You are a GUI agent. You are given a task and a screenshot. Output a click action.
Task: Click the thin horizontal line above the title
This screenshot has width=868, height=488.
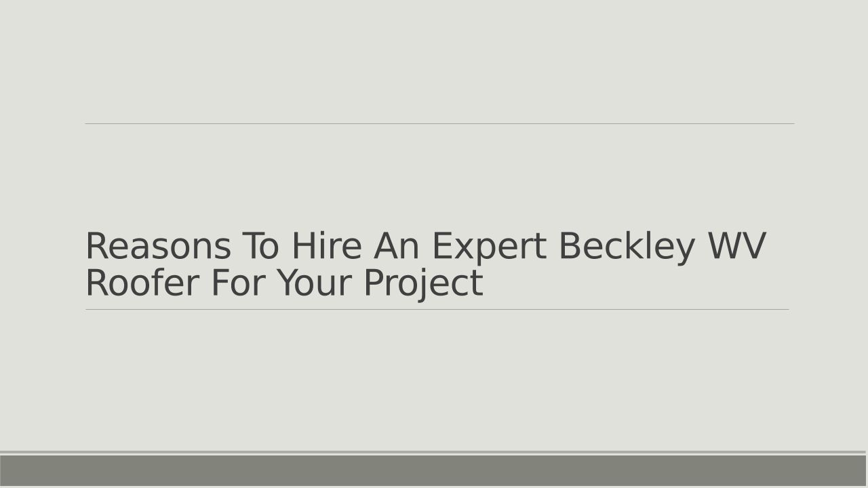439,123
